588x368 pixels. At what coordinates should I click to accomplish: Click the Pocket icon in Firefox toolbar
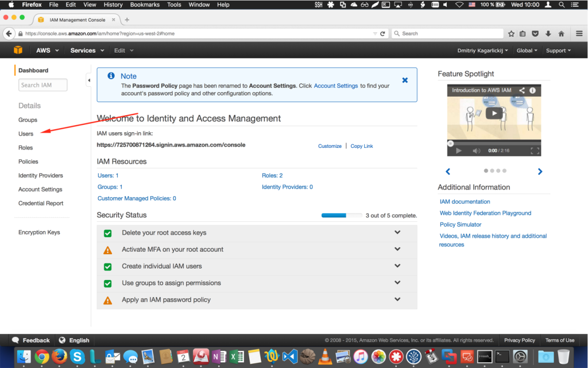[x=536, y=33]
